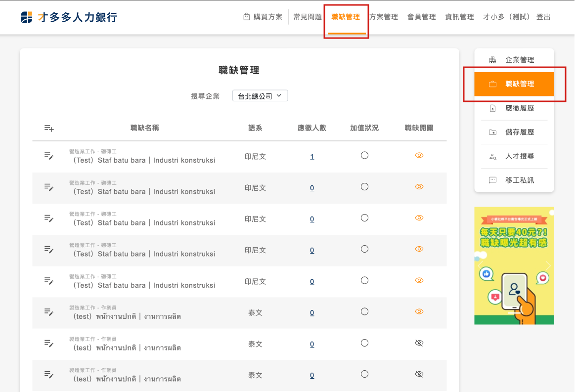Select 加值狀況 radio circle in first row
The image size is (575, 392).
[364, 155]
